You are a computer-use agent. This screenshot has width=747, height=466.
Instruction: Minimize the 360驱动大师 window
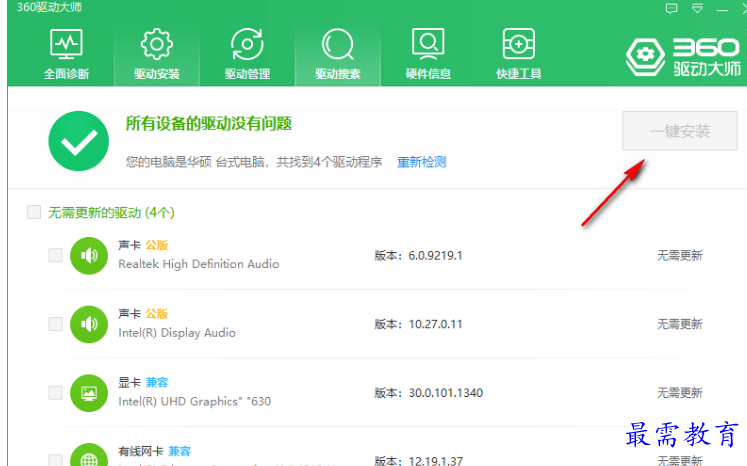(722, 9)
